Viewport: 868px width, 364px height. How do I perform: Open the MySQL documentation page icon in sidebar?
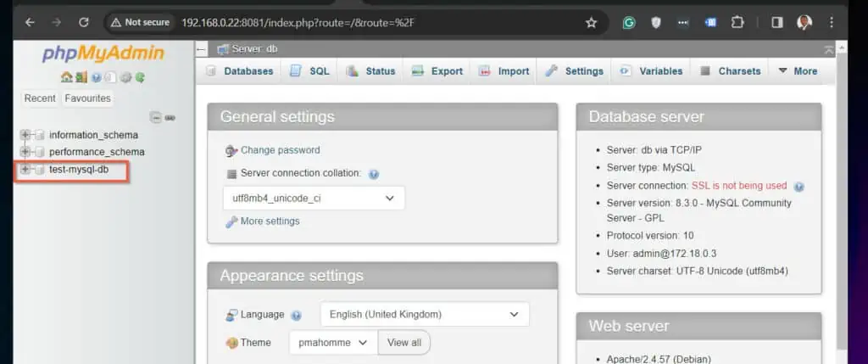click(x=111, y=77)
